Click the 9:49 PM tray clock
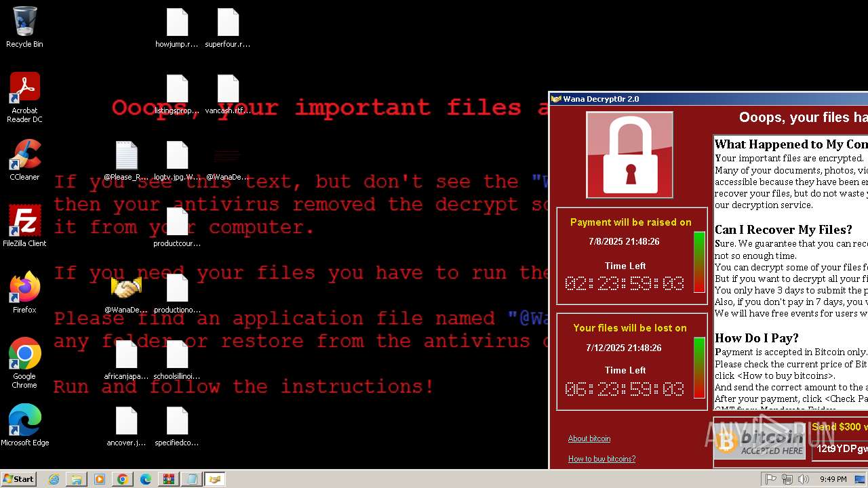 pos(833,479)
